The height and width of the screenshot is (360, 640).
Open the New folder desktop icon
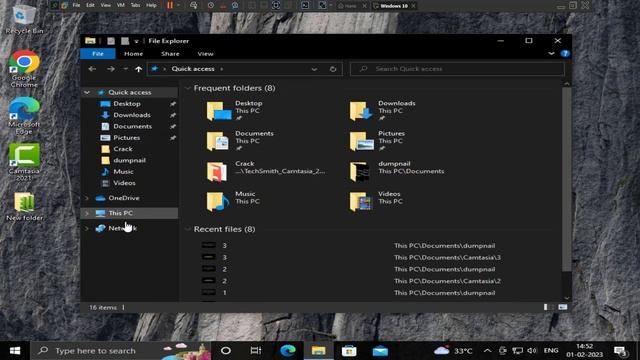(x=24, y=207)
